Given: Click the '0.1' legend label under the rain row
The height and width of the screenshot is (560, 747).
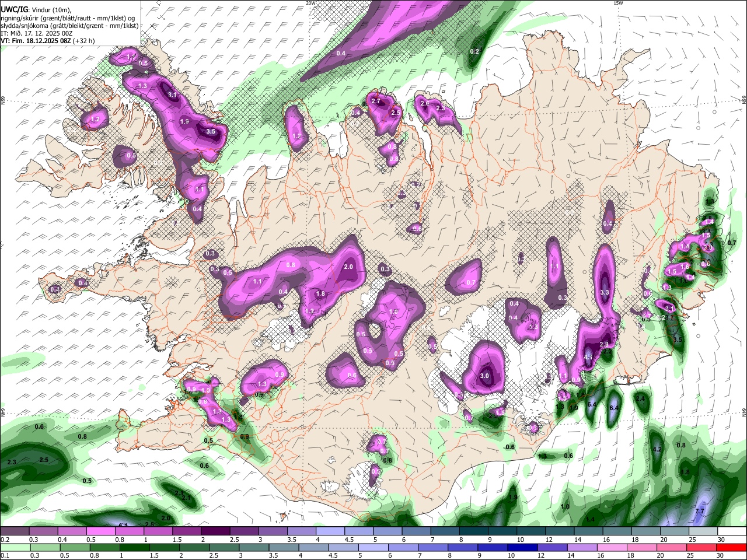Looking at the screenshot, I should (5, 556).
